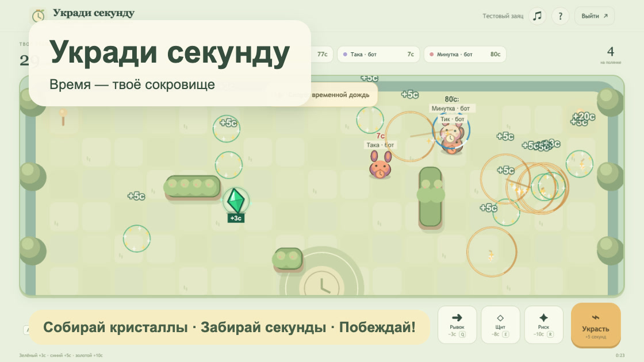Image resolution: width=644 pixels, height=362 pixels.
Task: Activate the Щит shield ability
Action: coord(500,325)
